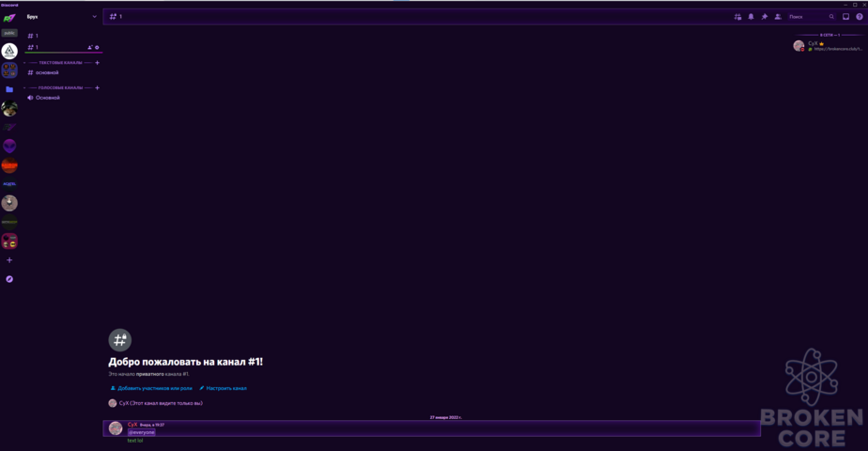Expand the server folder with four orange icons

[9, 70]
